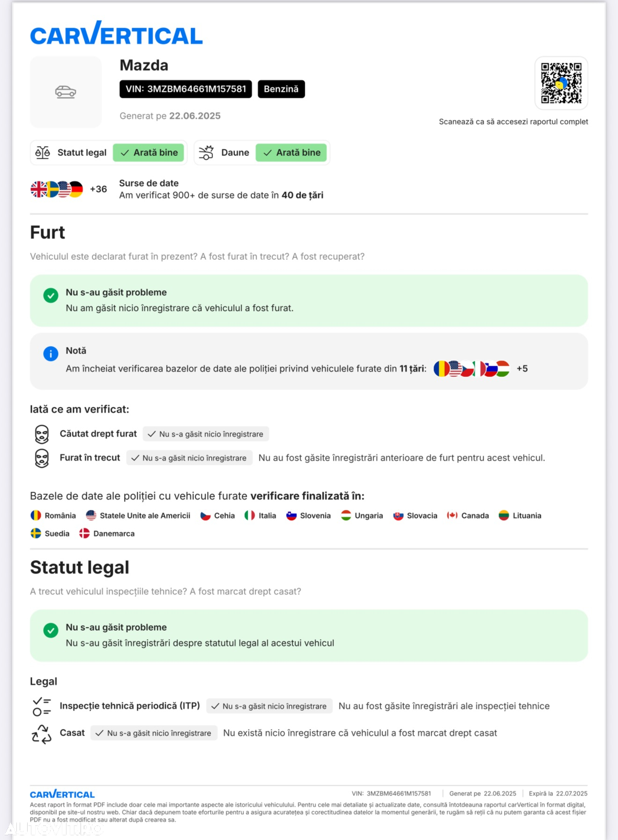Expand the +36 data source countries
The width and height of the screenshot is (618, 840).
98,189
